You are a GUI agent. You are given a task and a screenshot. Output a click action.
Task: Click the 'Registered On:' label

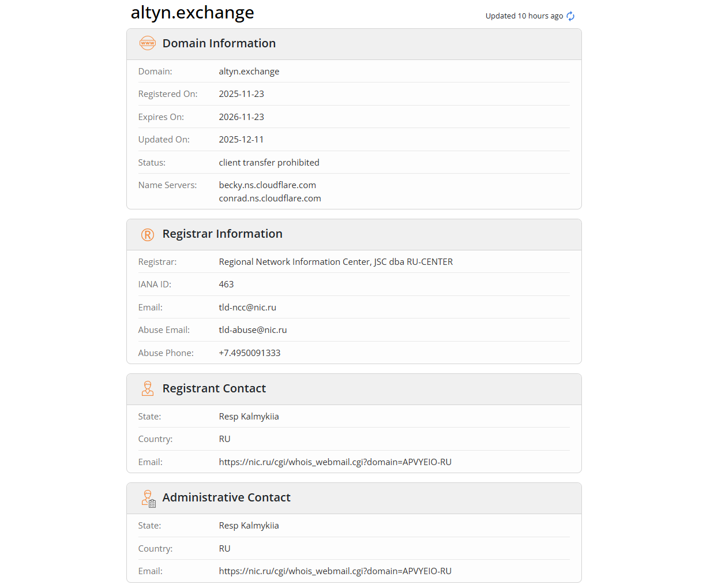pos(168,94)
